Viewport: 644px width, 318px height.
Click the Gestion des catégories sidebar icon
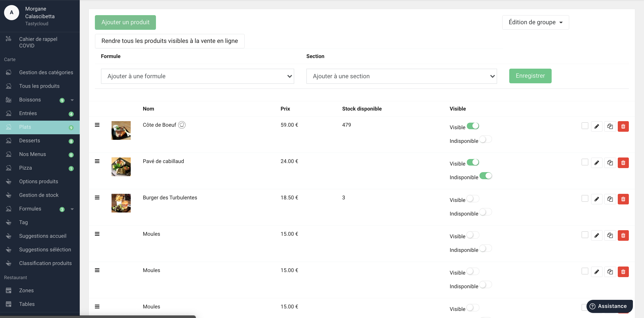click(x=9, y=72)
